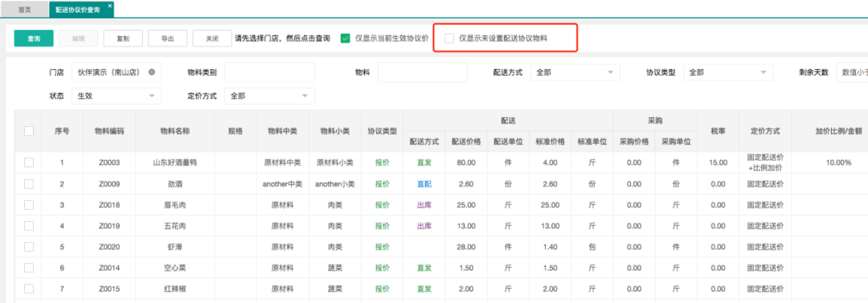Check the row for 红辣椒

[29, 289]
